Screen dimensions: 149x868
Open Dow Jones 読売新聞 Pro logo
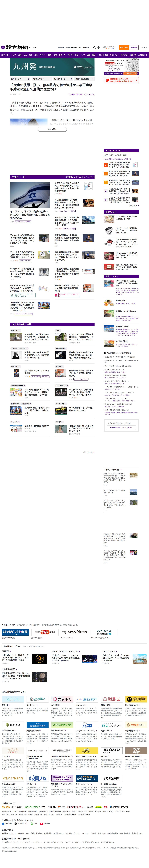[104, 632]
